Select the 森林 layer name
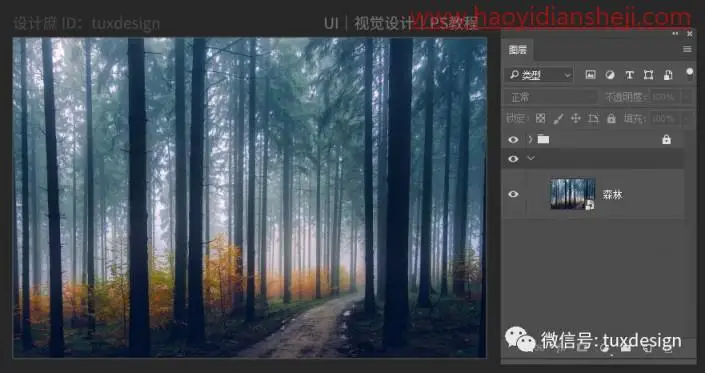Screen dimensions: 705x373 [x=612, y=195]
